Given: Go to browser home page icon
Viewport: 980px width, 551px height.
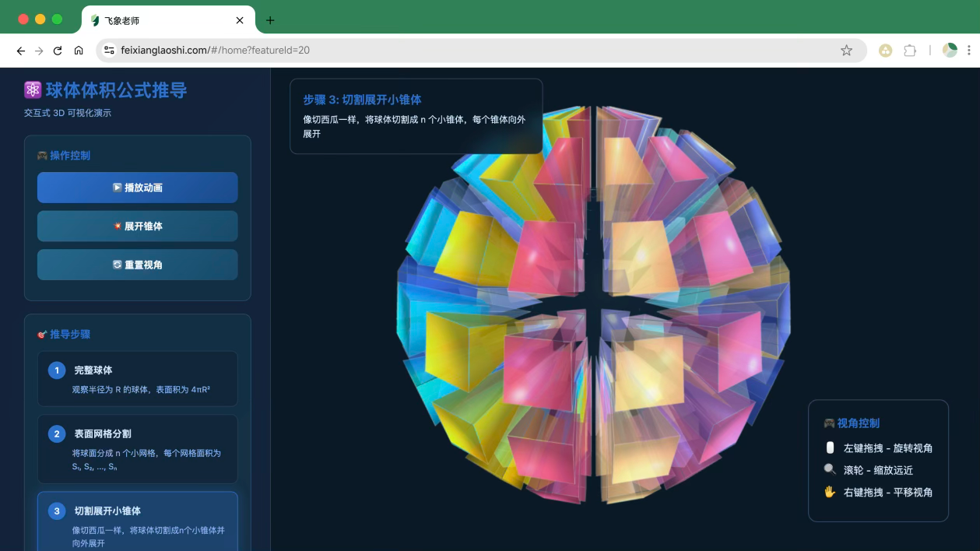Looking at the screenshot, I should tap(79, 51).
